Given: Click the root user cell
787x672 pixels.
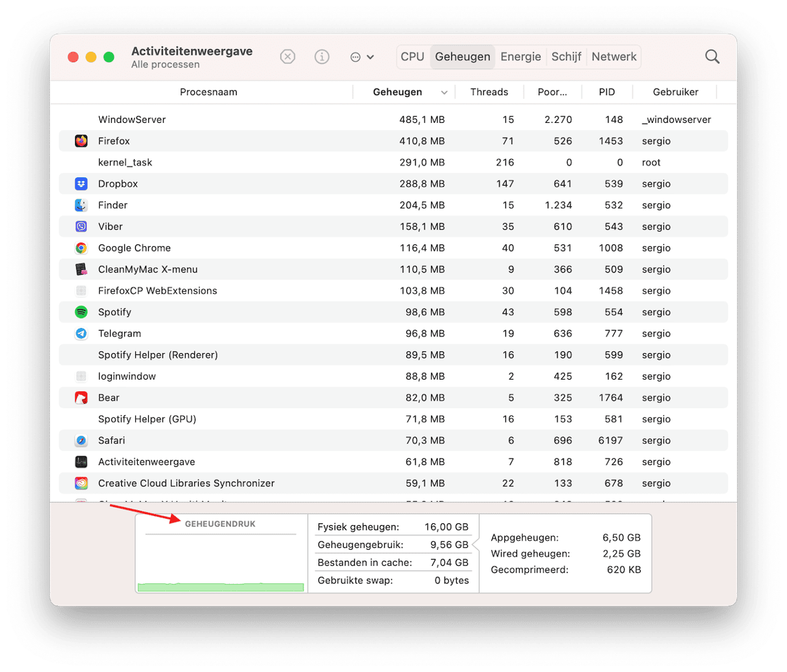Looking at the screenshot, I should pyautogui.click(x=651, y=162).
